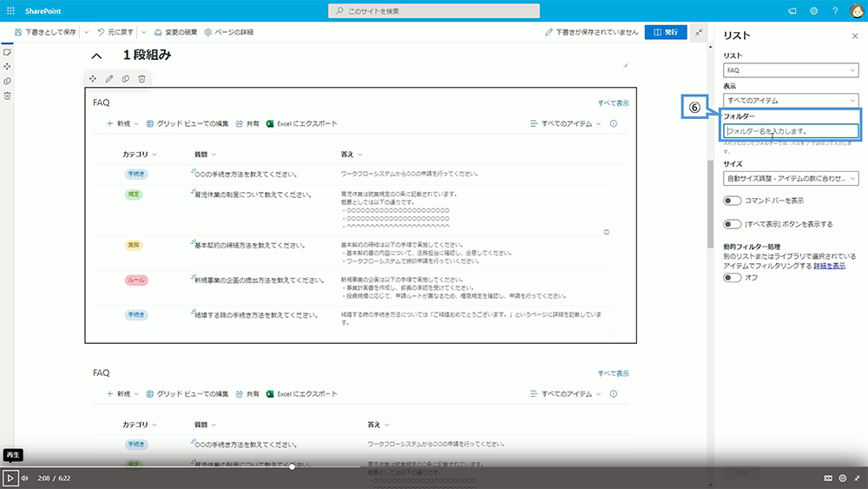Click the left rail duplicate section icon
The height and width of the screenshot is (489, 868).
(7, 81)
